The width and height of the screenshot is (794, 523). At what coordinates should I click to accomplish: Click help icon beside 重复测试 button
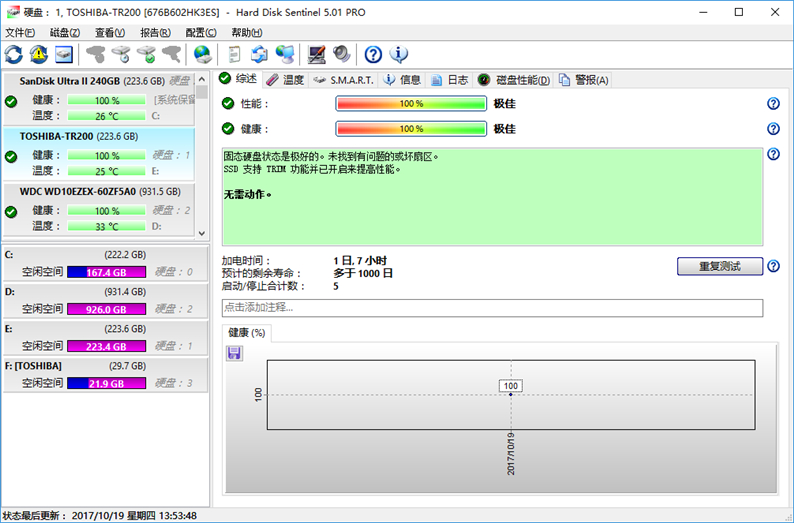pyautogui.click(x=772, y=266)
